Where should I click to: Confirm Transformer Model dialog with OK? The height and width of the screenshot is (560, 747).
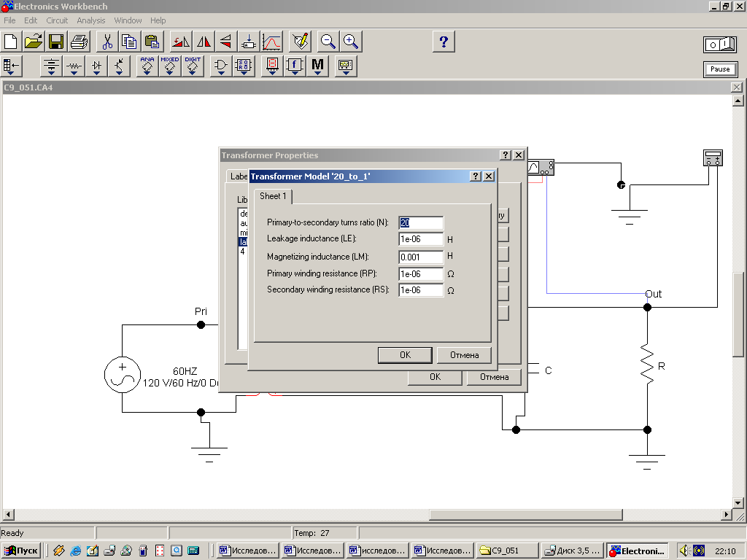(x=405, y=355)
